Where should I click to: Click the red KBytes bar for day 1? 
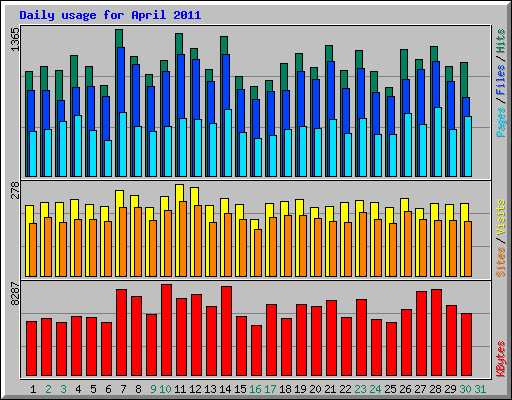tap(32, 349)
